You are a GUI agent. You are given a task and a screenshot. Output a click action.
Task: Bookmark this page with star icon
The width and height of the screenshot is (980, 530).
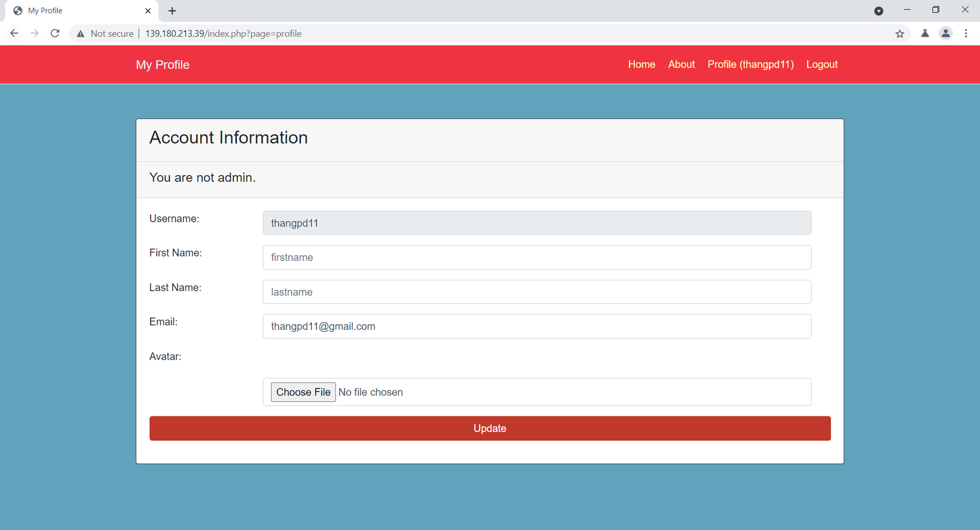tap(900, 34)
